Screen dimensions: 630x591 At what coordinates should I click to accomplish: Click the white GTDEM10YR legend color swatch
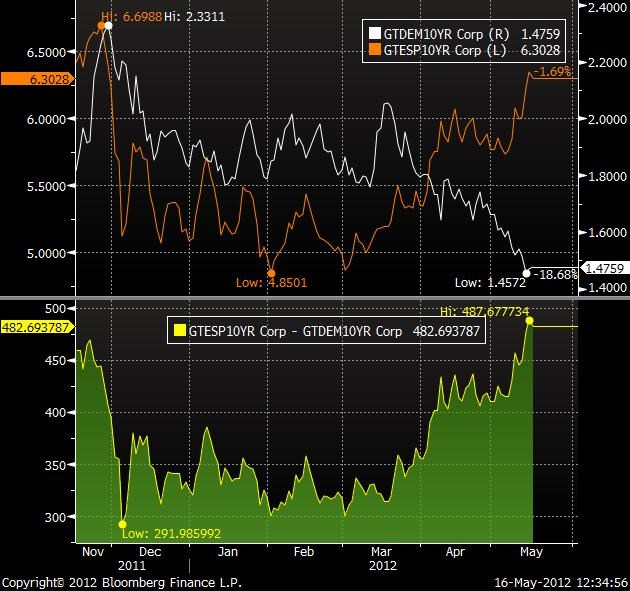pyautogui.click(x=374, y=33)
